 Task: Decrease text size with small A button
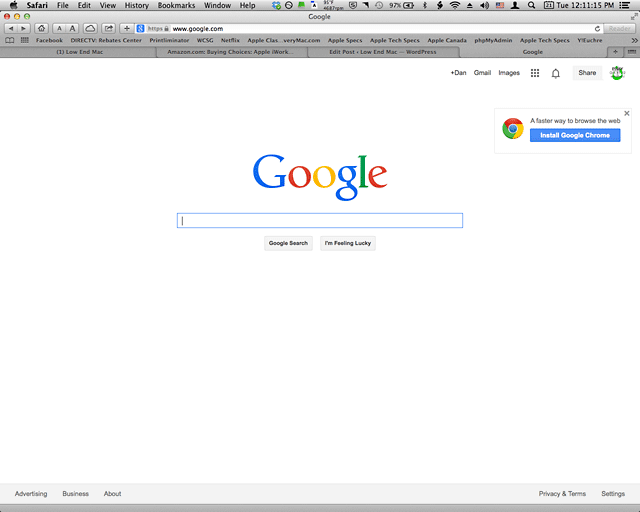(x=59, y=29)
